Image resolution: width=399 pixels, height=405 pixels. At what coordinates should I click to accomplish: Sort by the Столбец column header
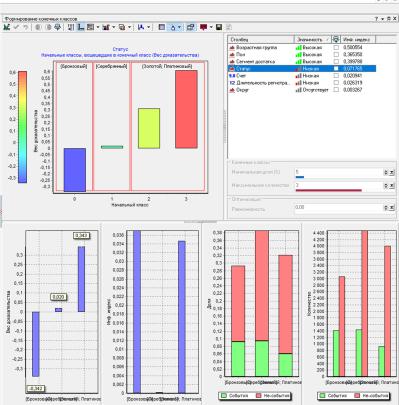point(261,40)
